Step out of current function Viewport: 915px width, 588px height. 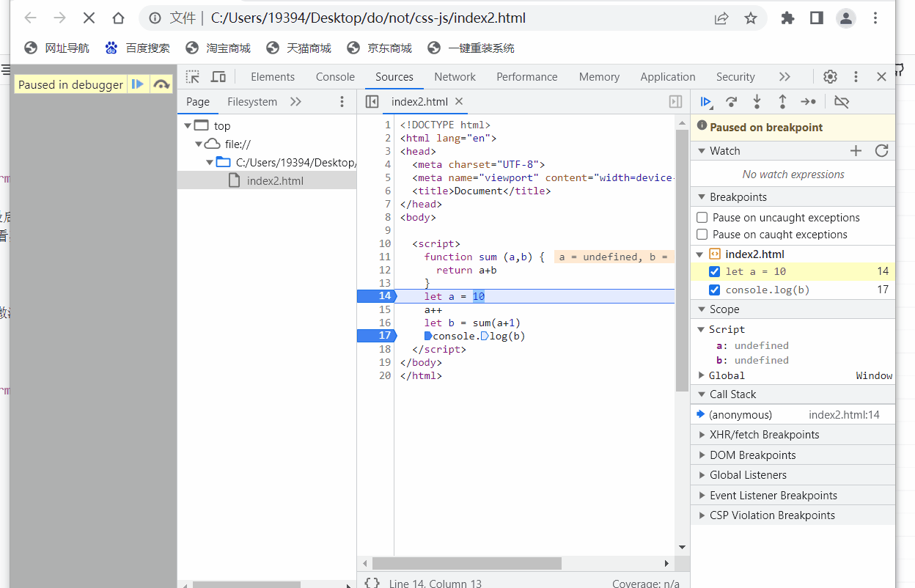(x=782, y=102)
